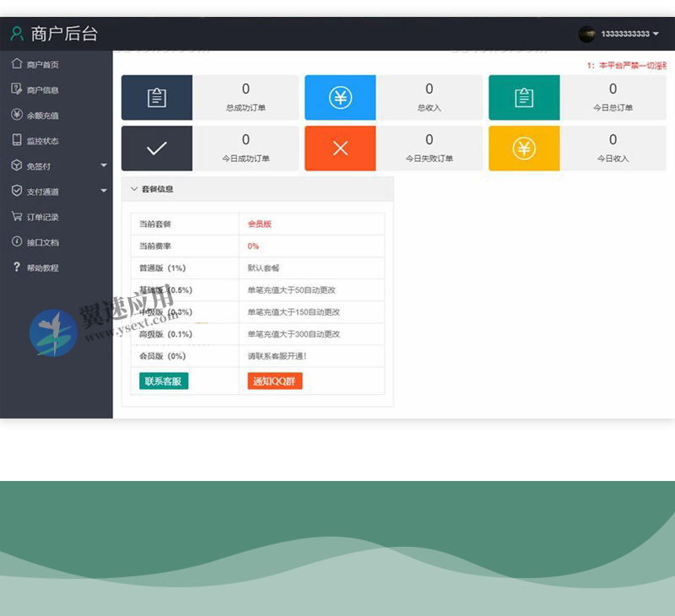The image size is (675, 616).
Task: Click the yellow ¥ icon for 今日收入
Action: (x=523, y=148)
